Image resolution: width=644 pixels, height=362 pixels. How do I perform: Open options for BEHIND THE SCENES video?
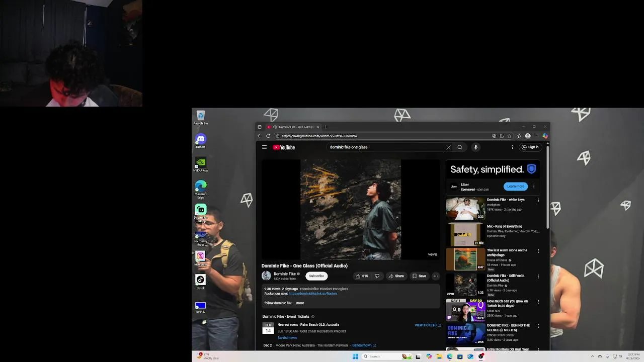pos(538,326)
